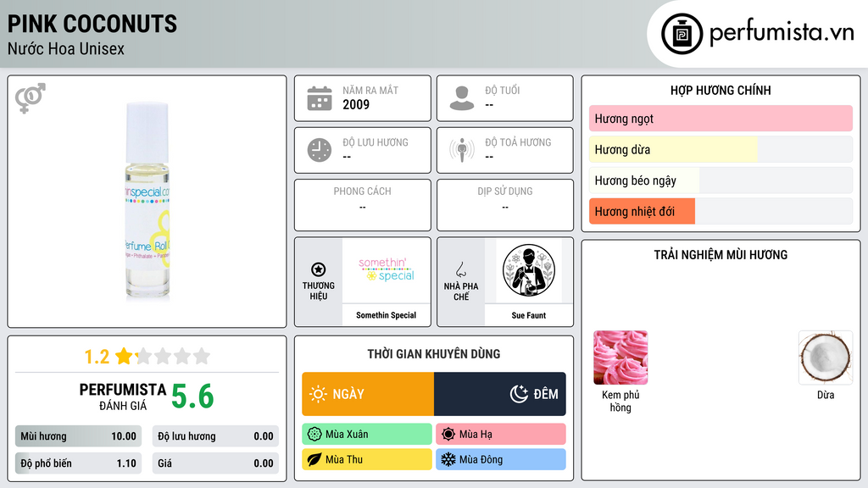Image resolution: width=868 pixels, height=488 pixels.
Task: Click the green 5.6 Perfumista score
Action: pyautogui.click(x=192, y=396)
